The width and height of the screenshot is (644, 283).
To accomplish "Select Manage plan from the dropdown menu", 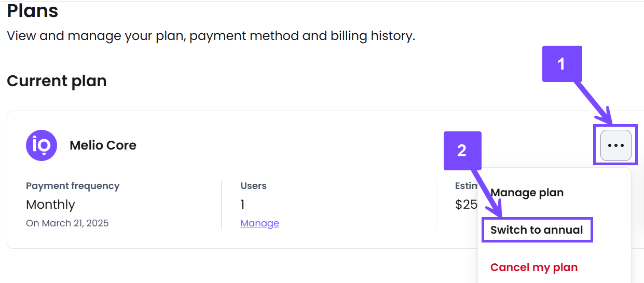I will click(527, 193).
